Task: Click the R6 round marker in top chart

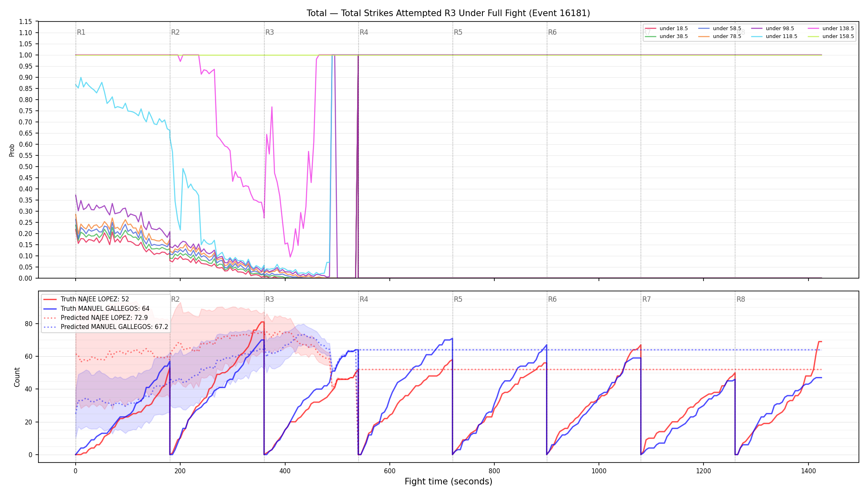Action: pyautogui.click(x=552, y=32)
